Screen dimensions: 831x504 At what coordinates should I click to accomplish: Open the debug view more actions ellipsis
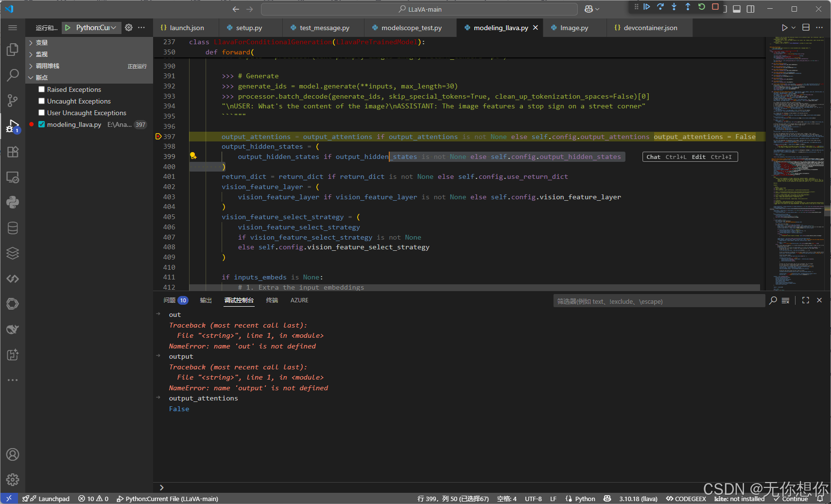coord(141,28)
